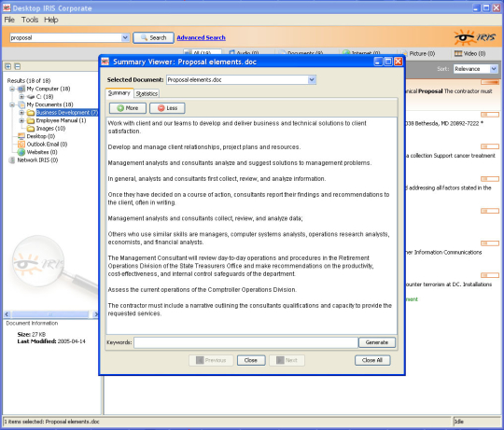Click the Employee Manual folder icon
The height and width of the screenshot is (430, 504).
point(31,120)
